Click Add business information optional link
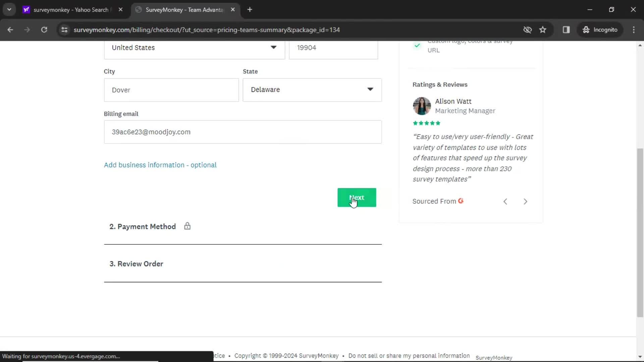 tap(160, 165)
